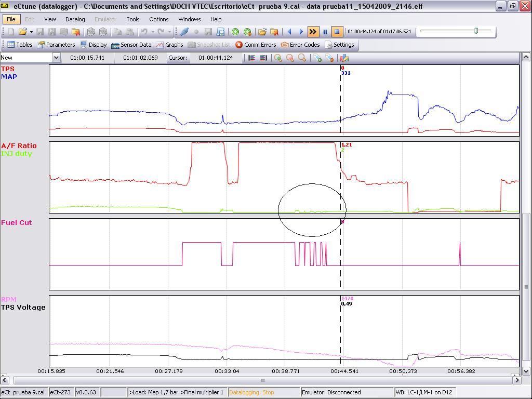The height and width of the screenshot is (399, 532).
Task: Open the Error Codes window
Action: click(300, 45)
